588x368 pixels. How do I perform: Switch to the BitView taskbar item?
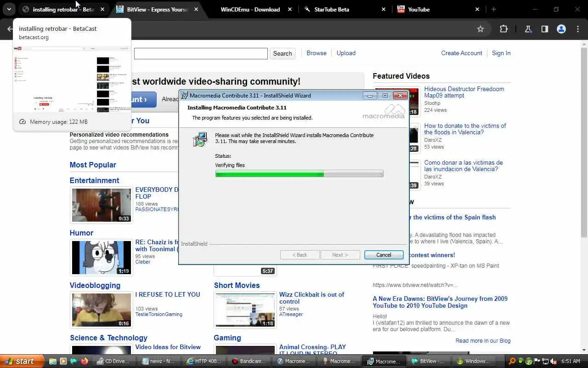pyautogui.click(x=429, y=361)
